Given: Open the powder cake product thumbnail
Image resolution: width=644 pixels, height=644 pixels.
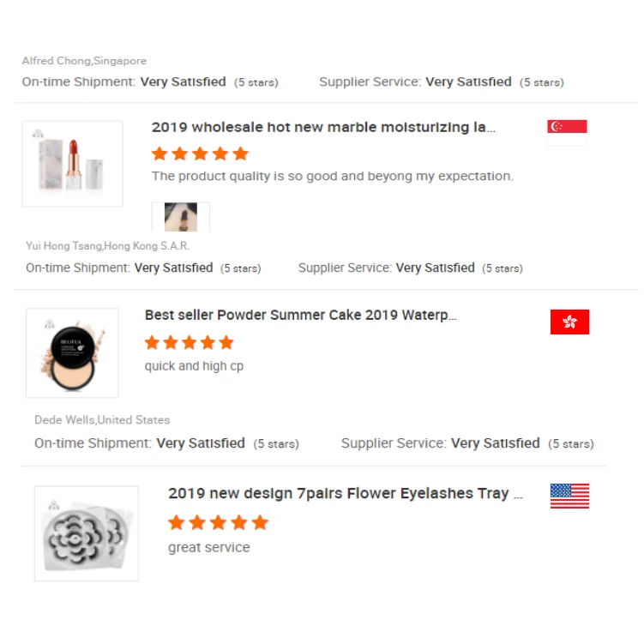Looking at the screenshot, I should 72,352.
